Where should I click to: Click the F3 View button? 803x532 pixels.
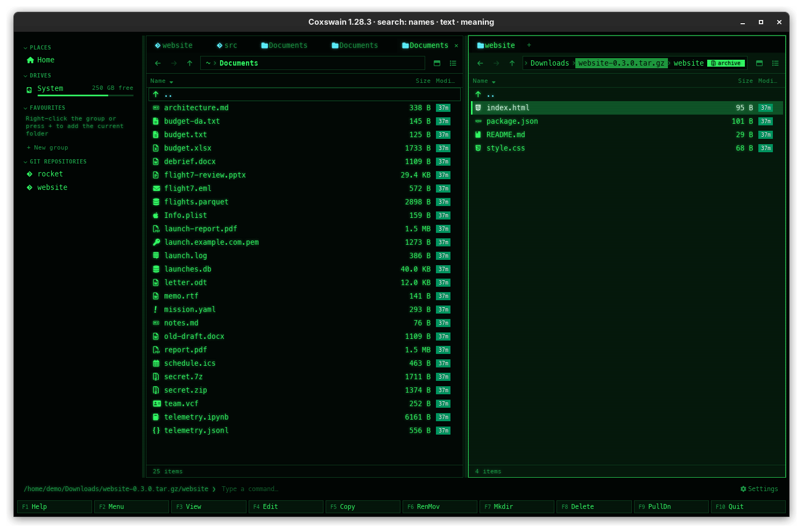209,507
